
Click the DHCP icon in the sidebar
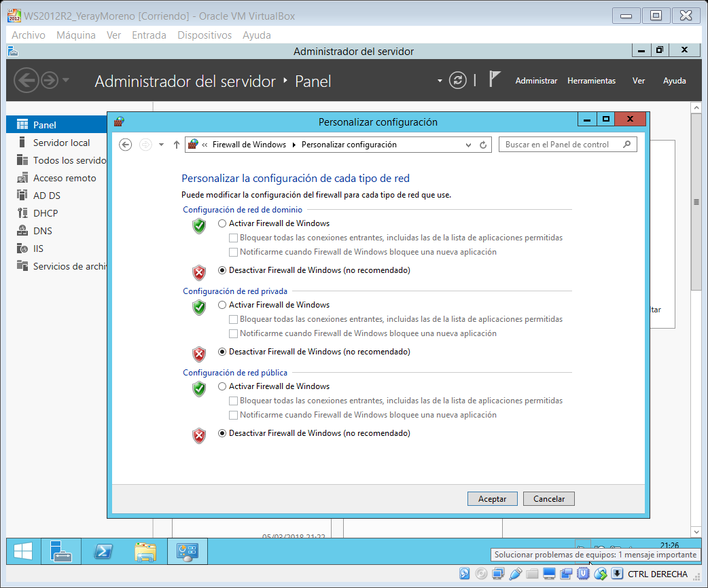(22, 213)
